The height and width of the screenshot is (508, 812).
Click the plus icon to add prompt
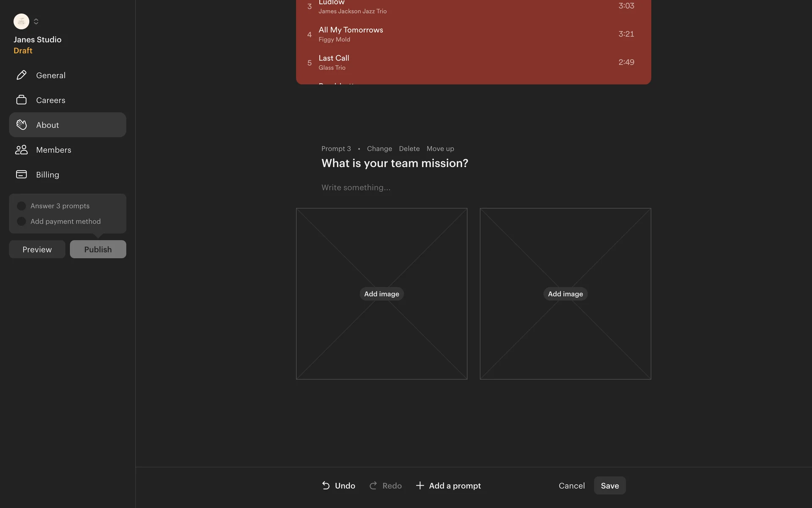[x=420, y=486]
